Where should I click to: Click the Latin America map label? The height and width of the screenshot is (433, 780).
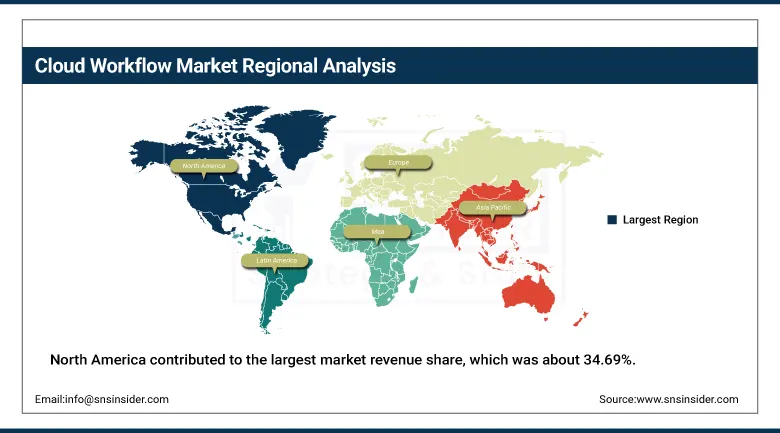[x=276, y=261]
